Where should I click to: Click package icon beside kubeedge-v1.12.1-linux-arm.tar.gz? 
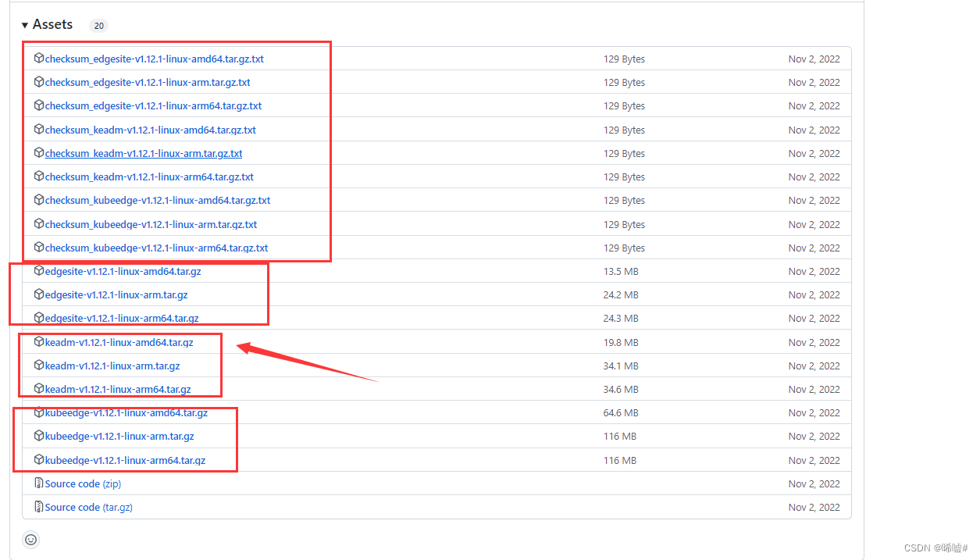pos(39,436)
